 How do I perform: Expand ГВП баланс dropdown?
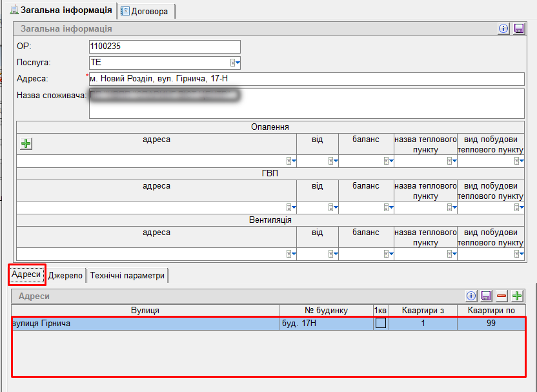pos(388,208)
